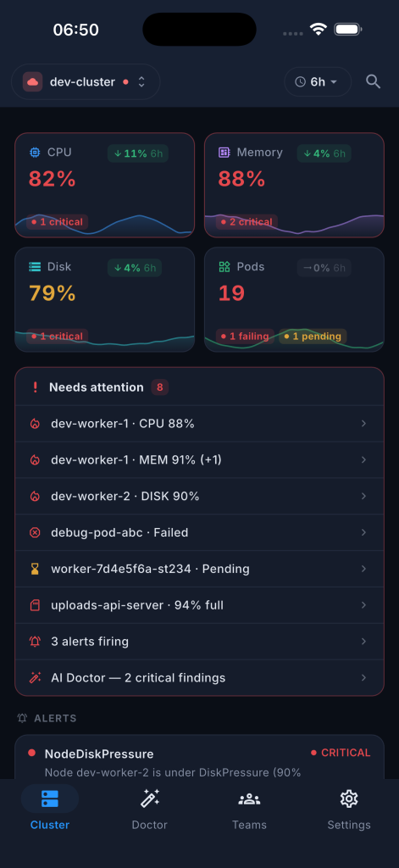Screen dimensions: 399x868
Task: Open the NodeDiskPressure critical alert
Action: pos(199,757)
